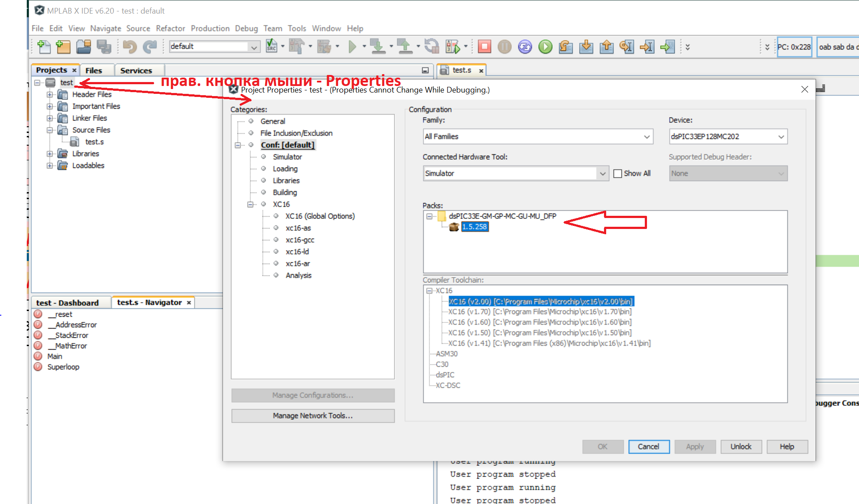Select XC16 (v1.70) compiler toolchain
859x504 pixels.
coord(540,311)
